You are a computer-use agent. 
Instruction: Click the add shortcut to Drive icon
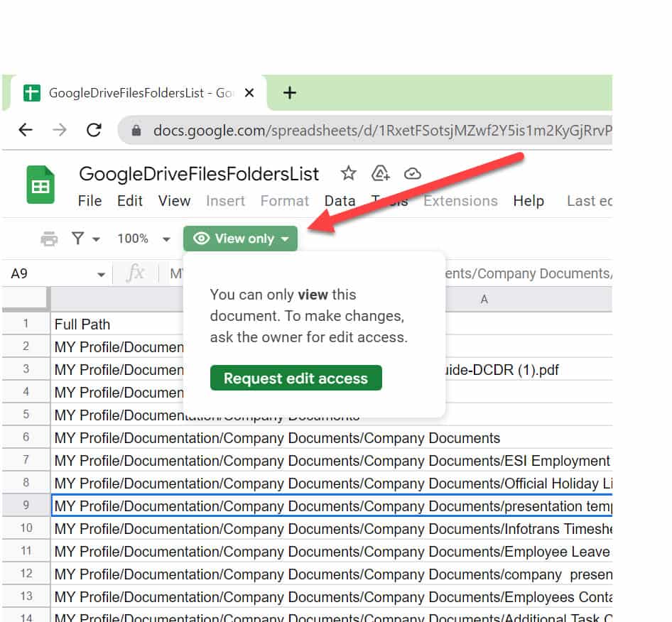[380, 173]
